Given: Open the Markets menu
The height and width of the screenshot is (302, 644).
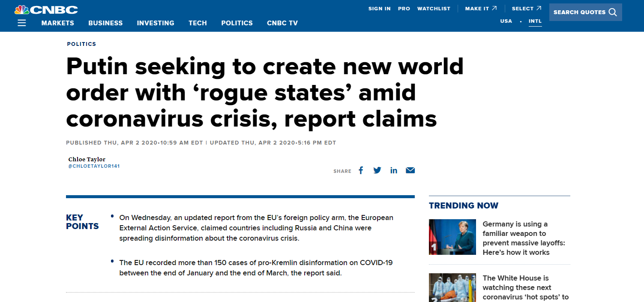Looking at the screenshot, I should (x=57, y=23).
